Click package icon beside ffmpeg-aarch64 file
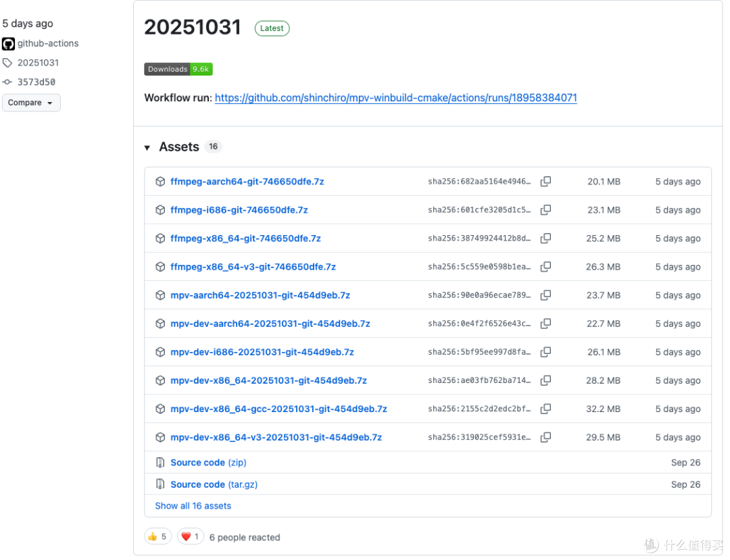This screenshot has height=560, width=730. pyautogui.click(x=160, y=182)
